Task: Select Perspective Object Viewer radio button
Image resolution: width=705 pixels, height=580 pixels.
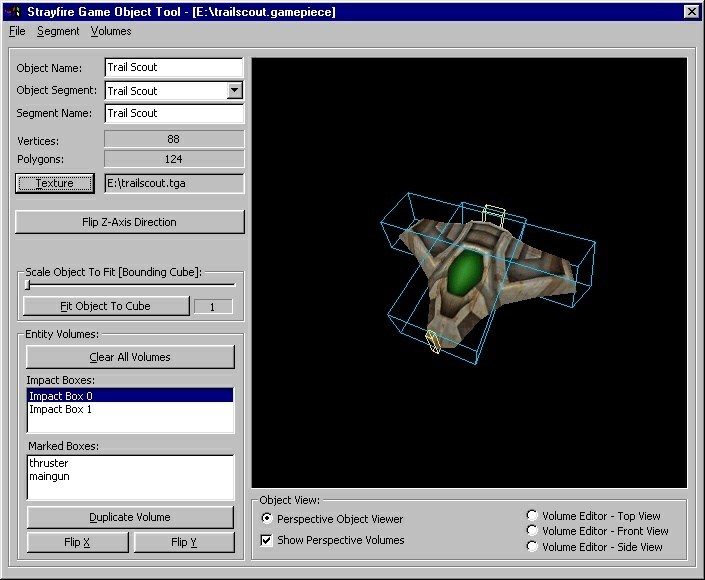Action: click(267, 518)
